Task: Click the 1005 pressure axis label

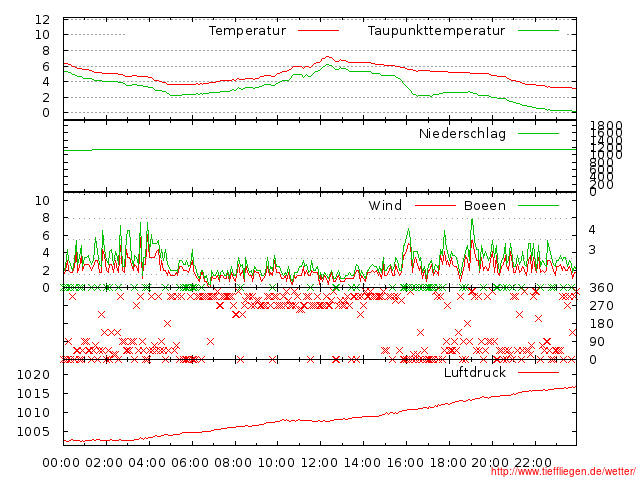Action: 33,431
